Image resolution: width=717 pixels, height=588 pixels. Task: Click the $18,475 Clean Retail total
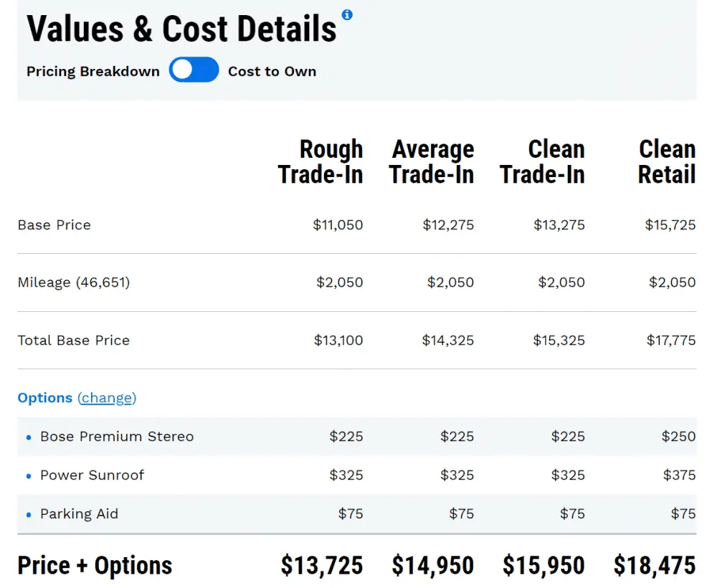(655, 566)
